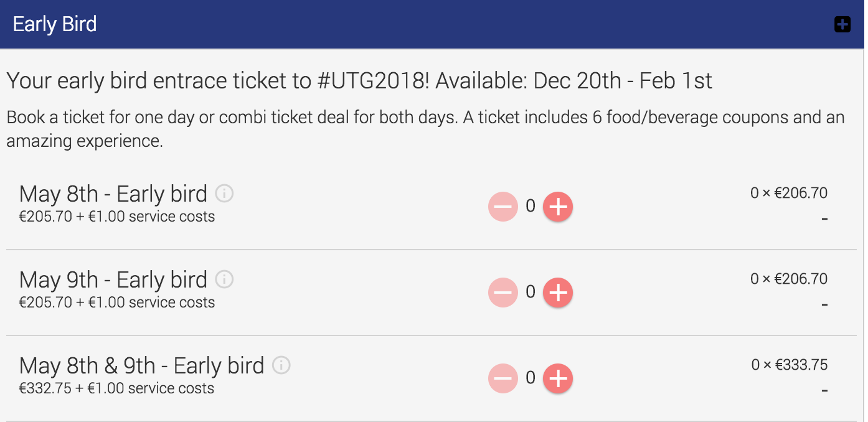Click the Early Bird header title
868x422 pixels.
click(55, 25)
